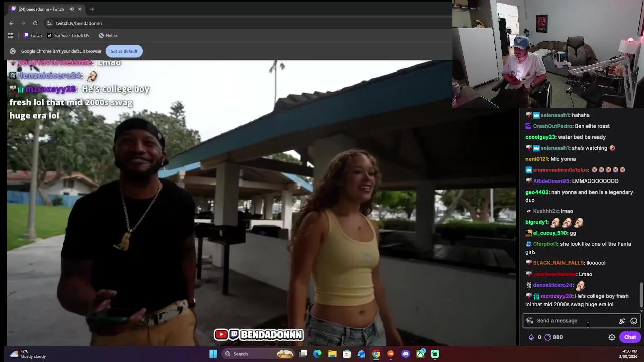Mute the tab via its speaker icon
This screenshot has width=644, height=362.
coord(72,9)
